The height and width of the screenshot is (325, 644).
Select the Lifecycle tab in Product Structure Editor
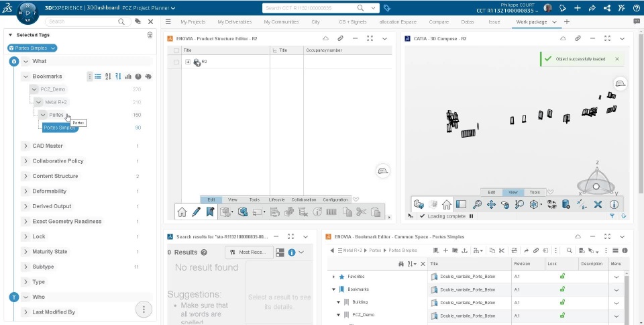276,199
